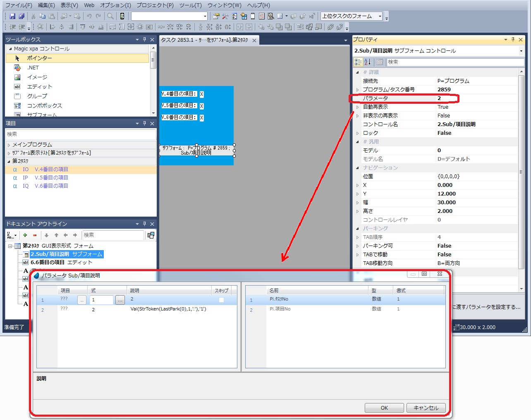Select the コンボボックス control in toolbox
Image resolution: width=531 pixels, height=420 pixels.
point(44,106)
